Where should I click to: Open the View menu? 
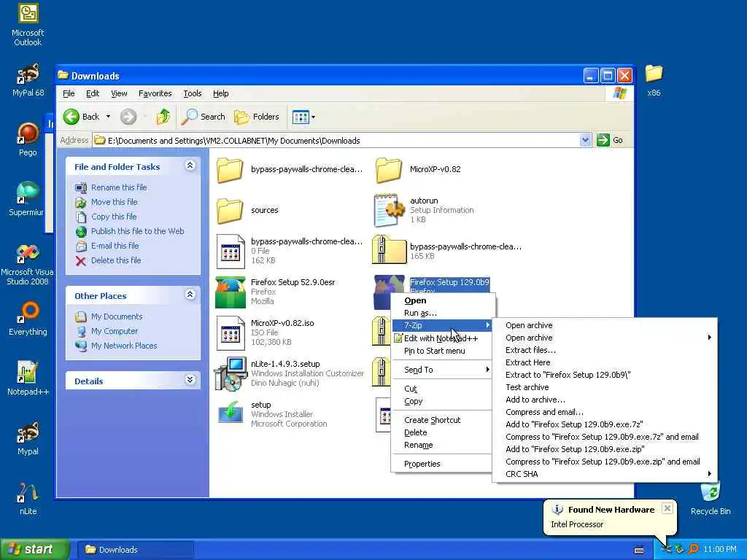(119, 93)
